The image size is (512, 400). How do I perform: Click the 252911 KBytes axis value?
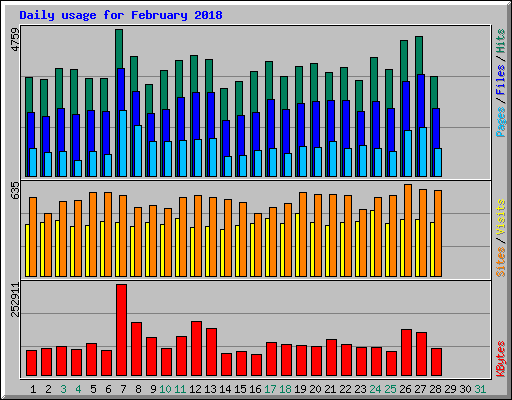click(x=15, y=299)
